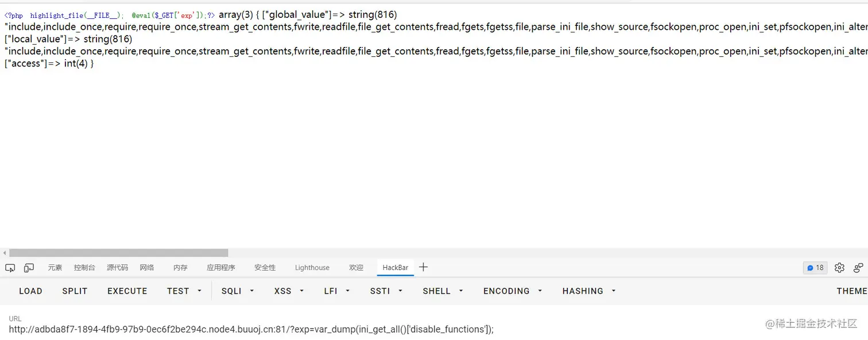The width and height of the screenshot is (868, 340).
Task: Add a new DevTools tab with plus icon
Action: click(x=423, y=267)
